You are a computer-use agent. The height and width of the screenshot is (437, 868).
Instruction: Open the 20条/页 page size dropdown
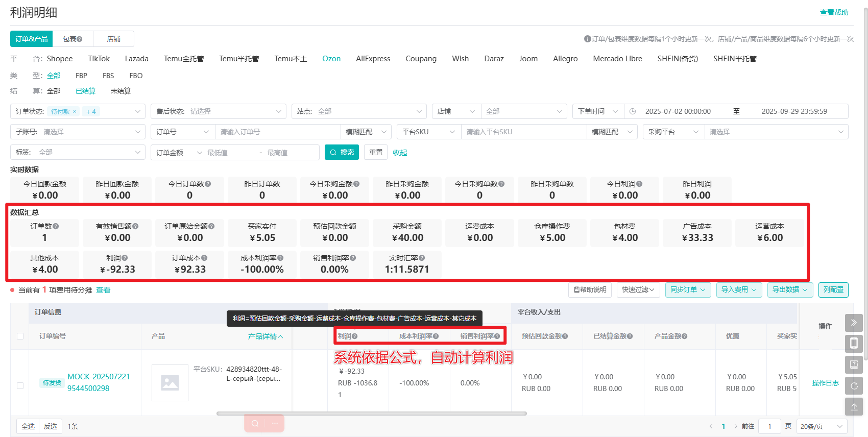pos(822,426)
